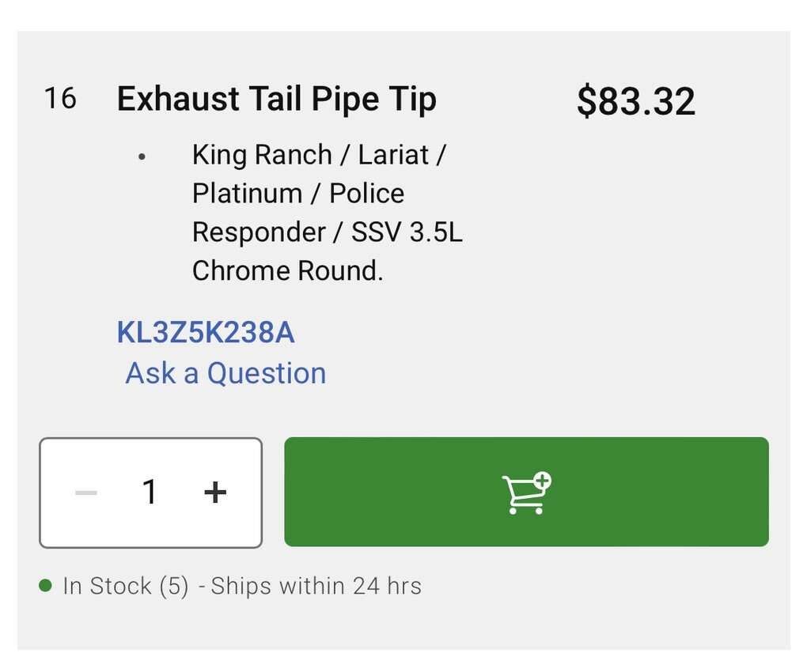Click the diagram reference number 16

[x=60, y=99]
